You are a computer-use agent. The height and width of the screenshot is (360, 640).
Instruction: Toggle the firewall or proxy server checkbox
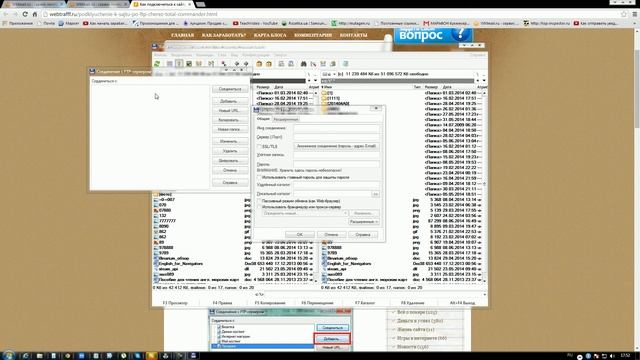(x=259, y=207)
